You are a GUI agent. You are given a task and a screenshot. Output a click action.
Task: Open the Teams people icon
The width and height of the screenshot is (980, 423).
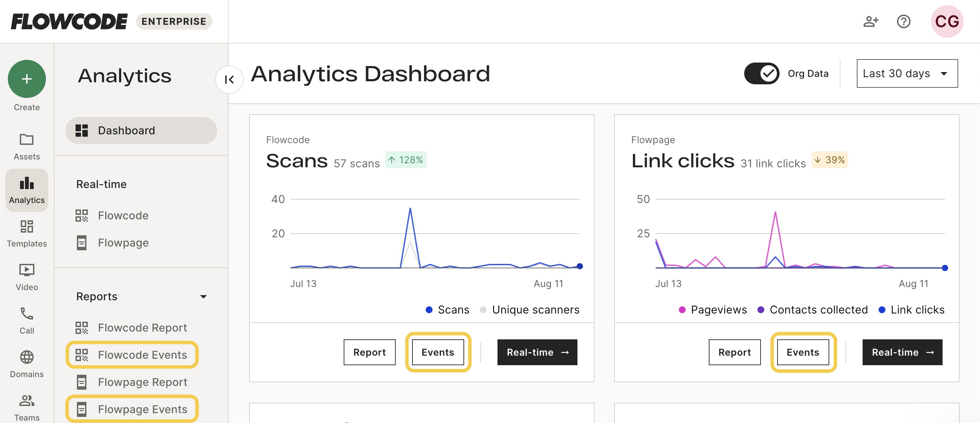coord(27,400)
